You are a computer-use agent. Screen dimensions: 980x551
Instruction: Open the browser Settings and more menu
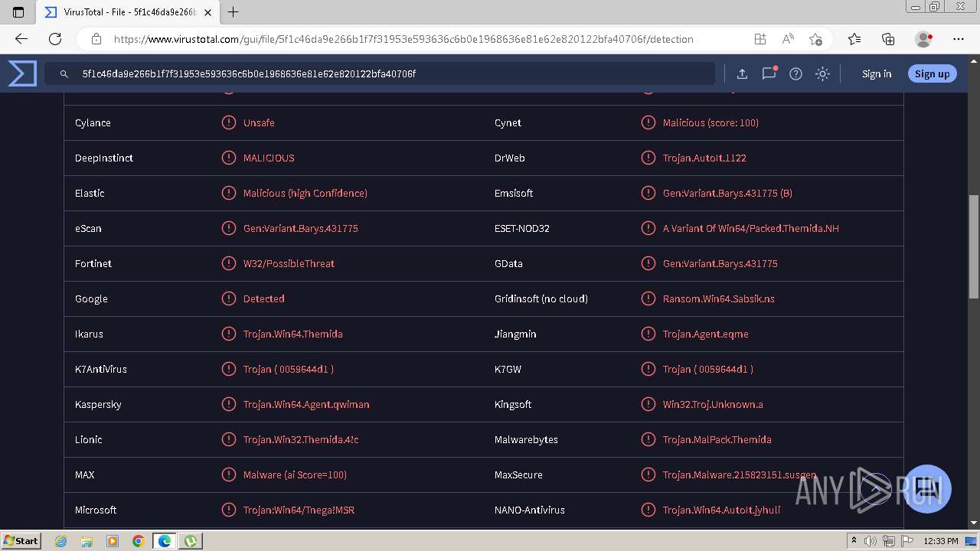coord(959,39)
